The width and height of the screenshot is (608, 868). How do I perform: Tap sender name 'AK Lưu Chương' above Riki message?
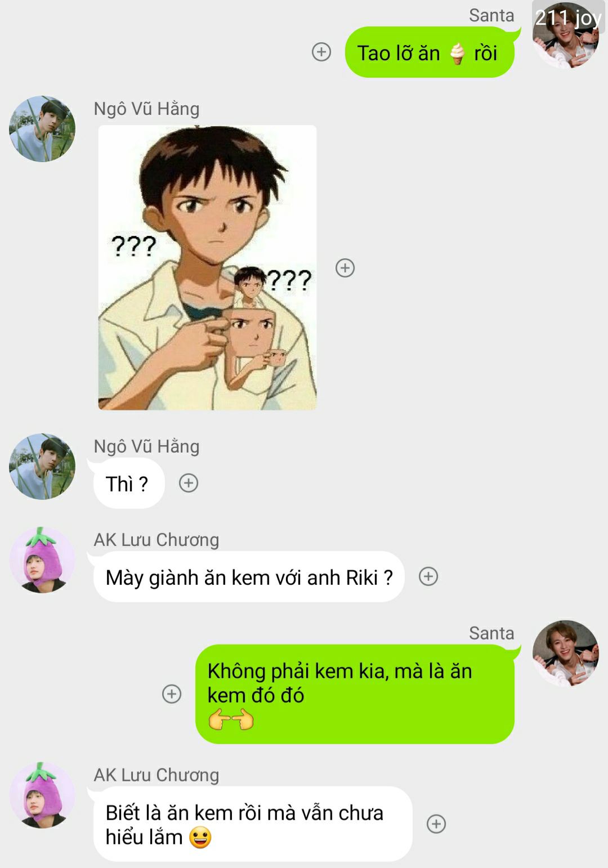pyautogui.click(x=157, y=540)
